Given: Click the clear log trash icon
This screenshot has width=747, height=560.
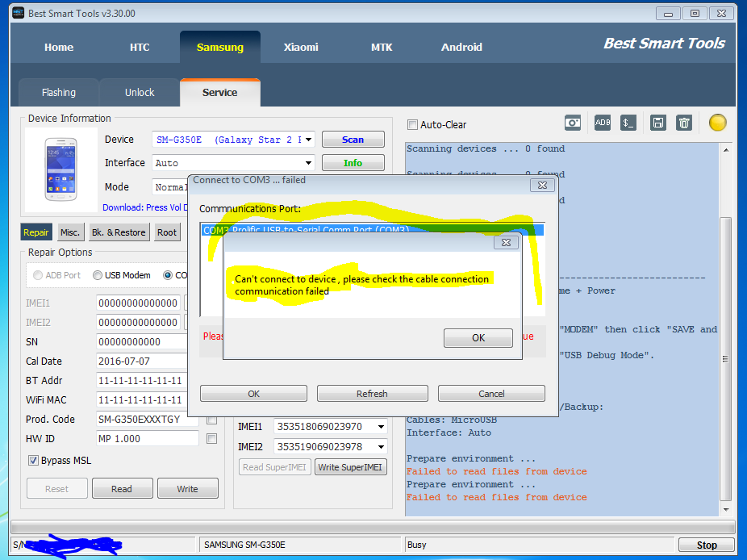Looking at the screenshot, I should (x=683, y=123).
